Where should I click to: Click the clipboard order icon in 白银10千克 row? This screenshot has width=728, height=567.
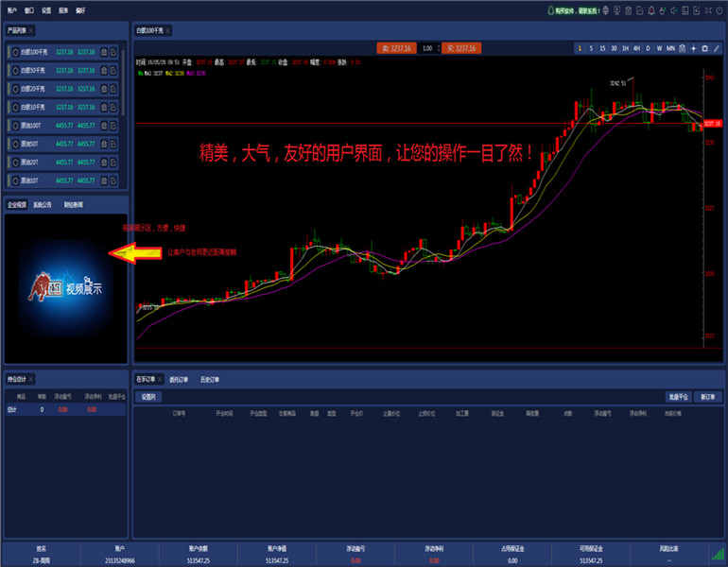(104, 107)
